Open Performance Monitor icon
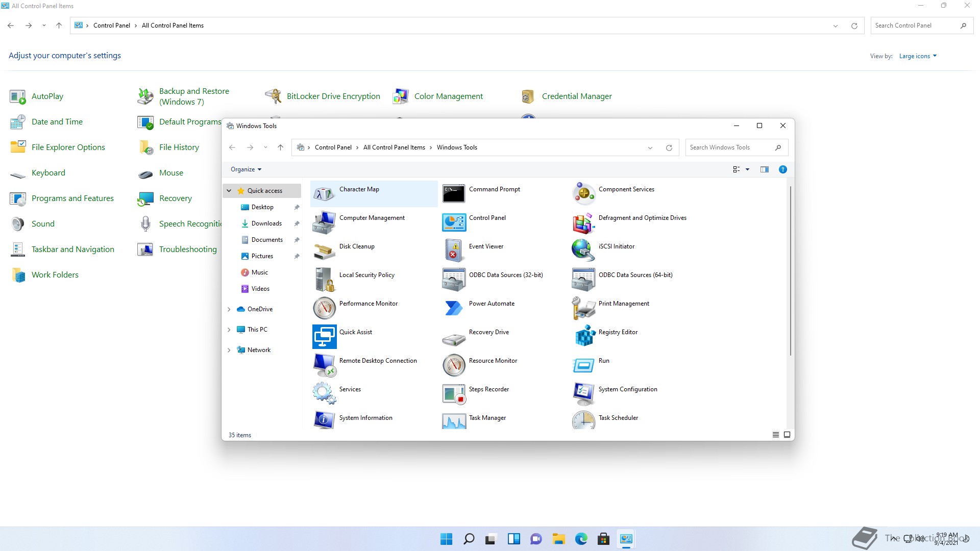This screenshot has width=980, height=551. pos(324,308)
